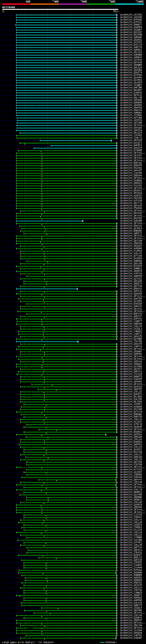Select the UniRef100_A9PEW2 entry
Viewport: 146px width, 644px height.
pos(131,37)
